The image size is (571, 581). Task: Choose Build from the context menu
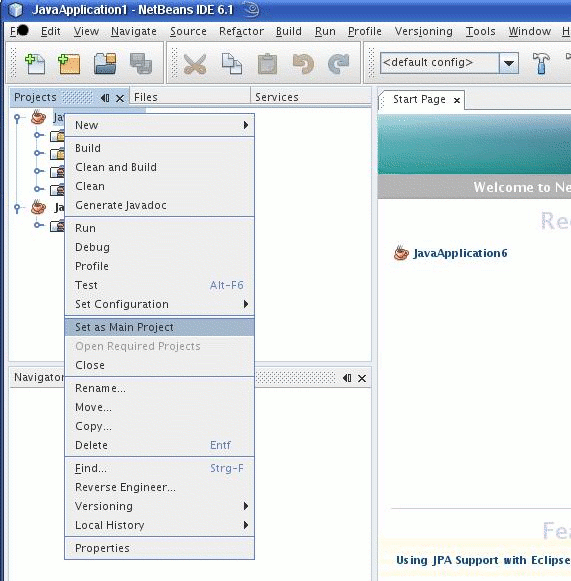pos(159,148)
